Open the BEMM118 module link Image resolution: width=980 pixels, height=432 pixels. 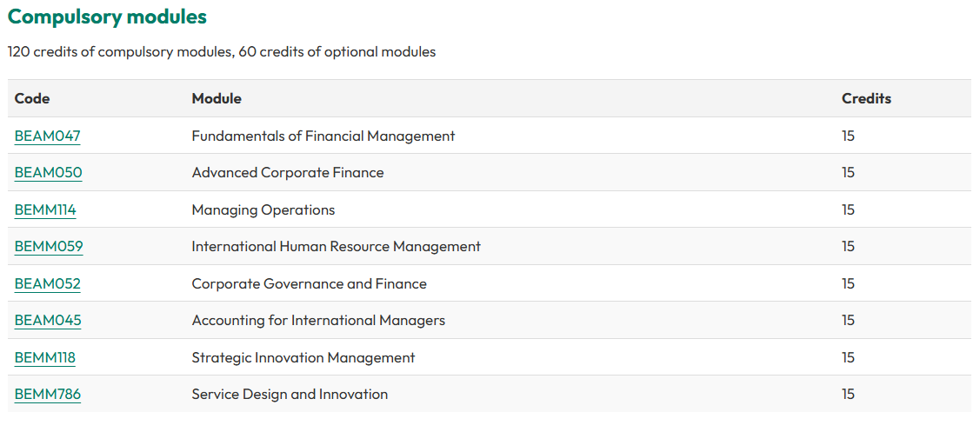45,357
